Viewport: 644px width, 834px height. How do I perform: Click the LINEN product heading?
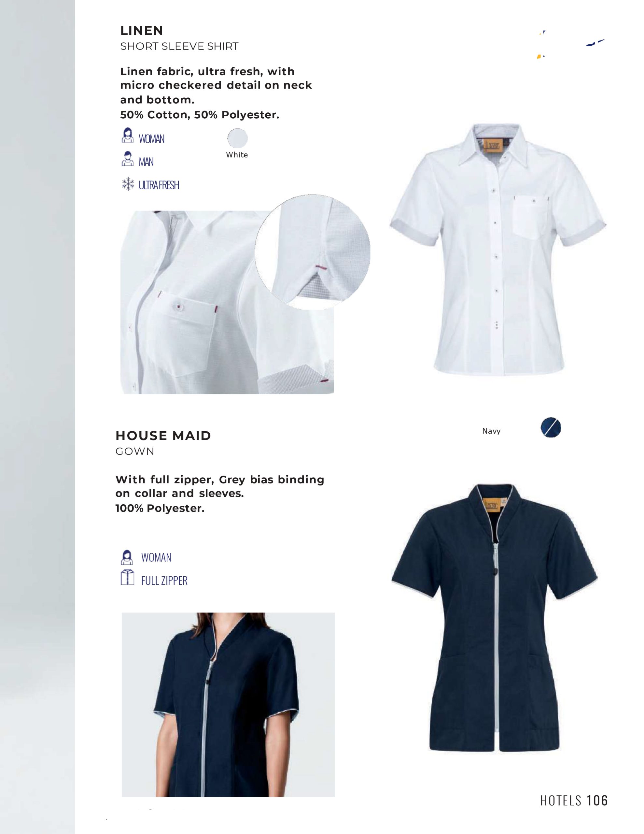tap(142, 30)
